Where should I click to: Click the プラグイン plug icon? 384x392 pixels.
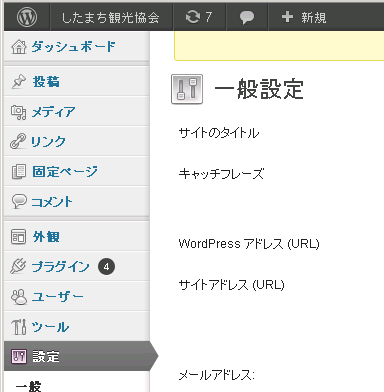(18, 266)
